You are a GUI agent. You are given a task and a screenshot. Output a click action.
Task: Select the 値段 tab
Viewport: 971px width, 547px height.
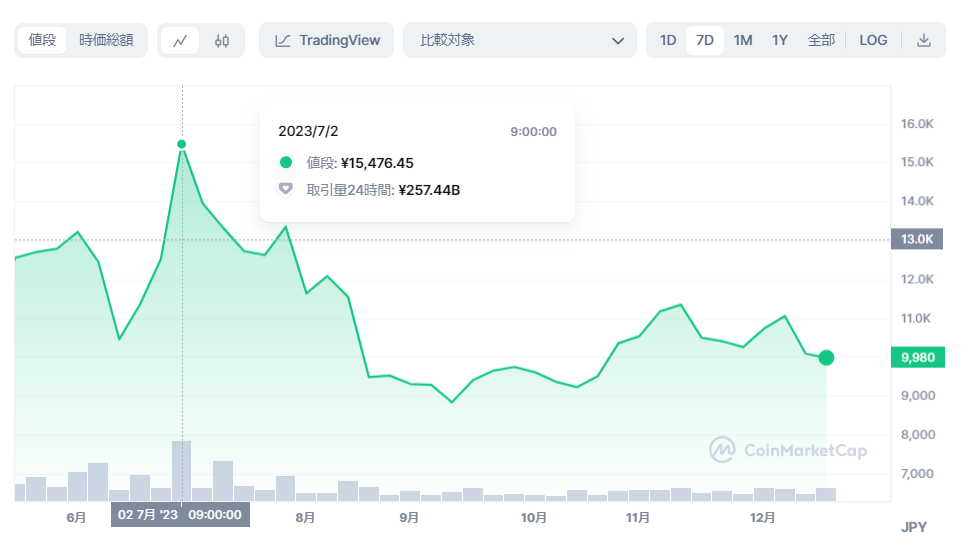pos(42,40)
